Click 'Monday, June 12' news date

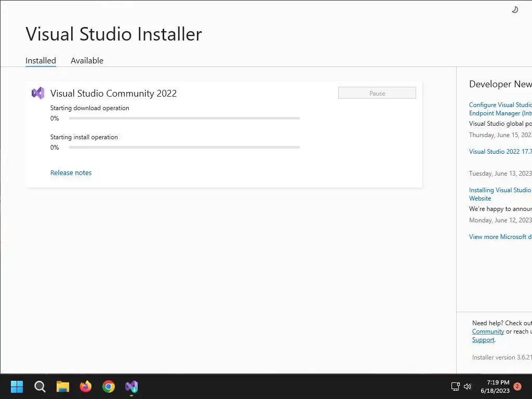point(500,220)
